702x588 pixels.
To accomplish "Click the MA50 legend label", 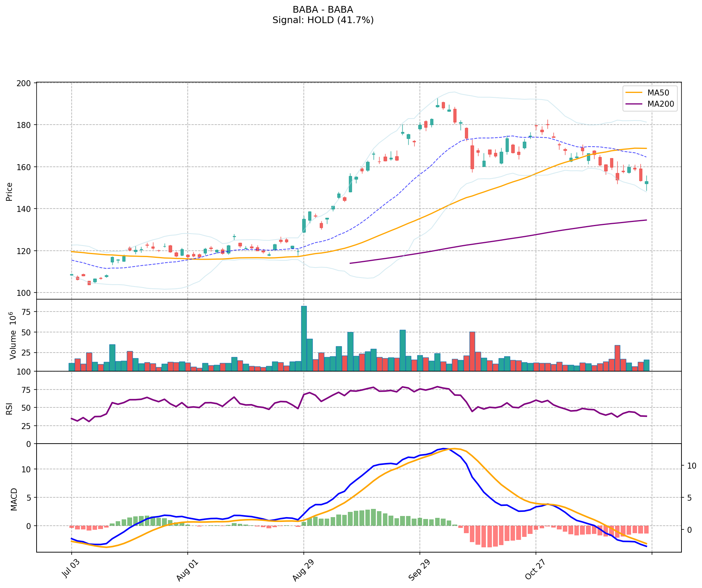I will point(658,93).
